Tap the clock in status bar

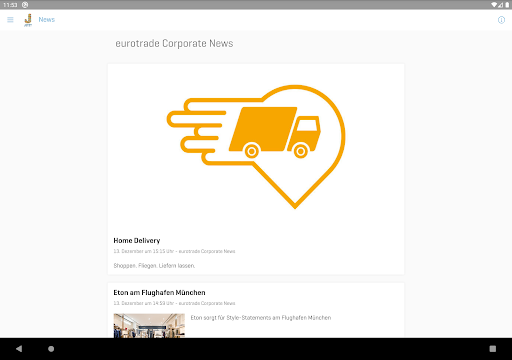point(10,5)
